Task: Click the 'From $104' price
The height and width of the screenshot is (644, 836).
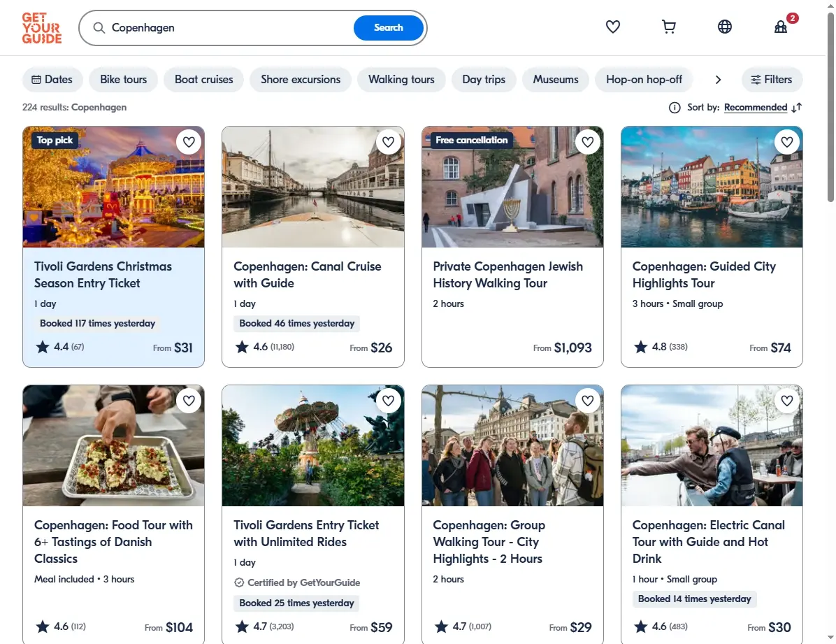Action: 168,627
